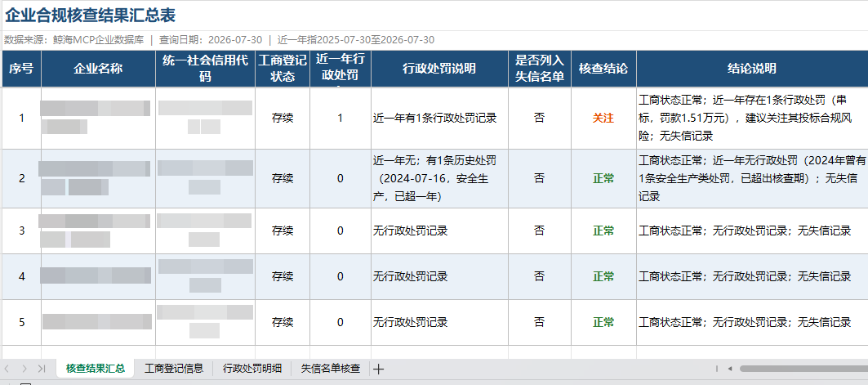This screenshot has height=385, width=868.
Task: Select row 5's 否 blacklist cell
Action: click(x=540, y=322)
